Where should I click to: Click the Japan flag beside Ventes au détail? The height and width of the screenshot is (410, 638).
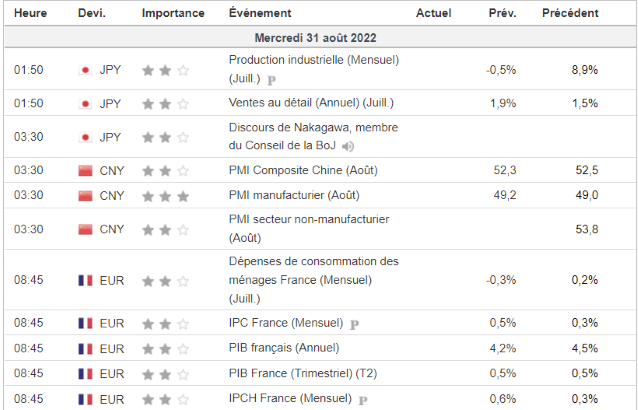point(85,103)
